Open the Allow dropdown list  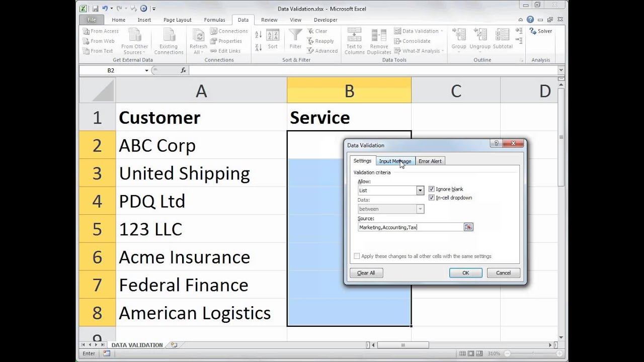coord(420,191)
